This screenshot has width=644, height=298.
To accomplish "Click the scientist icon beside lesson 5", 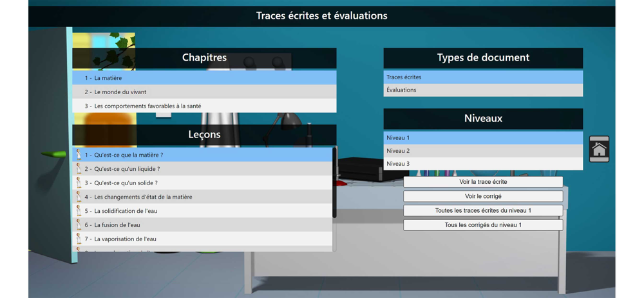I will click(79, 211).
